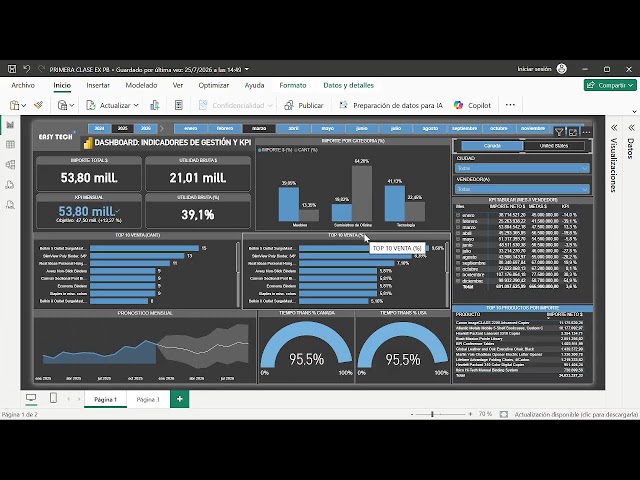The height and width of the screenshot is (480, 640).
Task: Switch to Página 3 tab
Action: click(148, 399)
